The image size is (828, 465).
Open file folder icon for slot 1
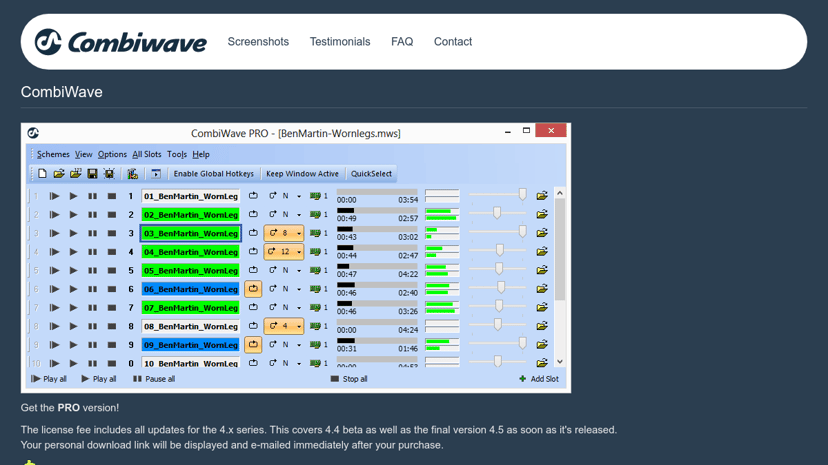pos(542,196)
